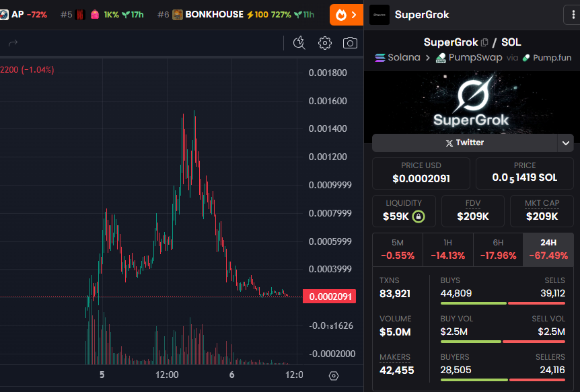The image size is (580, 392).
Task: Click the SuperGrok / SOL pair title
Action: pos(472,42)
